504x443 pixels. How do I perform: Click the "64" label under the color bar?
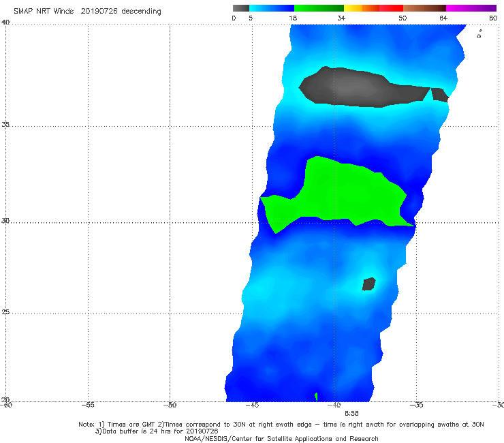[x=443, y=18]
